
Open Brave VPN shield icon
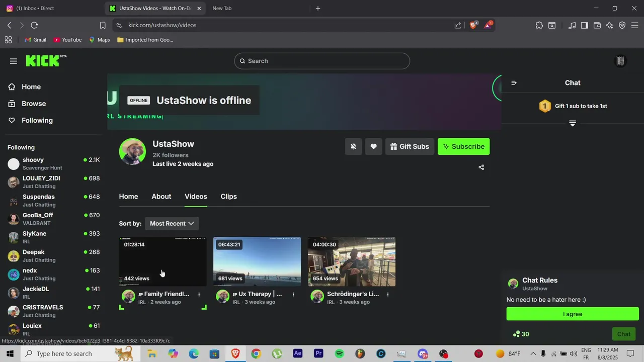622,25
